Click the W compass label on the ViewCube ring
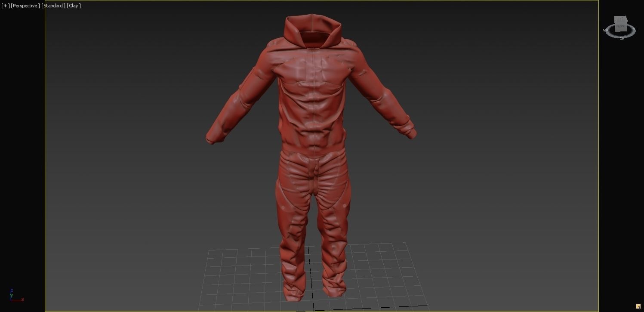Image resolution: width=644 pixels, height=312 pixels. [x=606, y=30]
